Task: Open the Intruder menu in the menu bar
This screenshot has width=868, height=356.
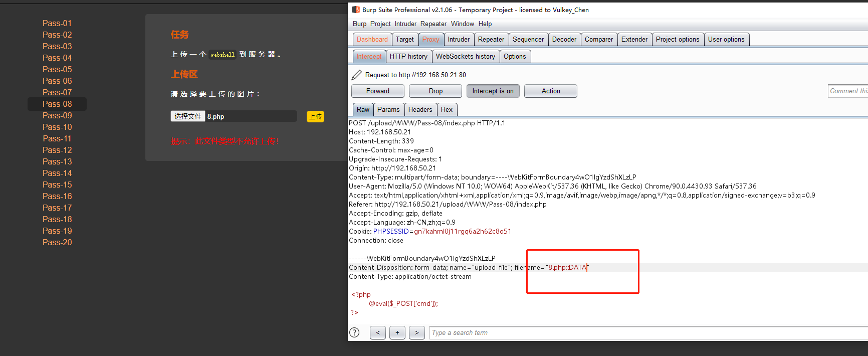Action: 405,24
